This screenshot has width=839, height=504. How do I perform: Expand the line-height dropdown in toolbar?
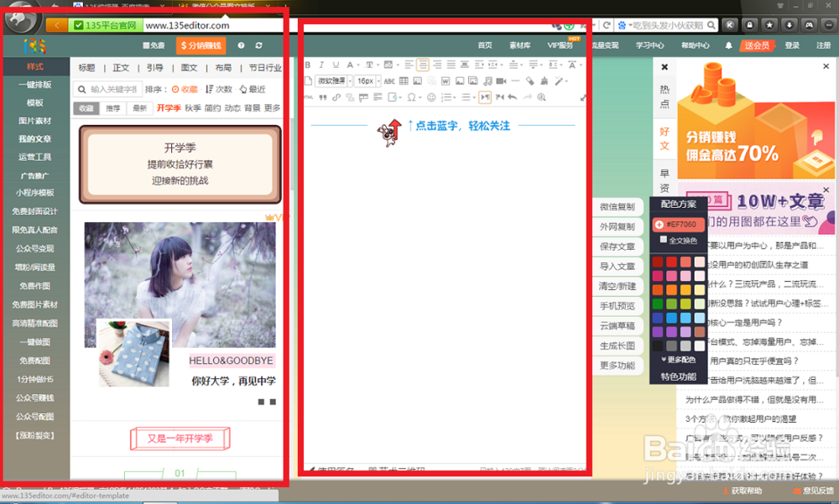coord(560,65)
